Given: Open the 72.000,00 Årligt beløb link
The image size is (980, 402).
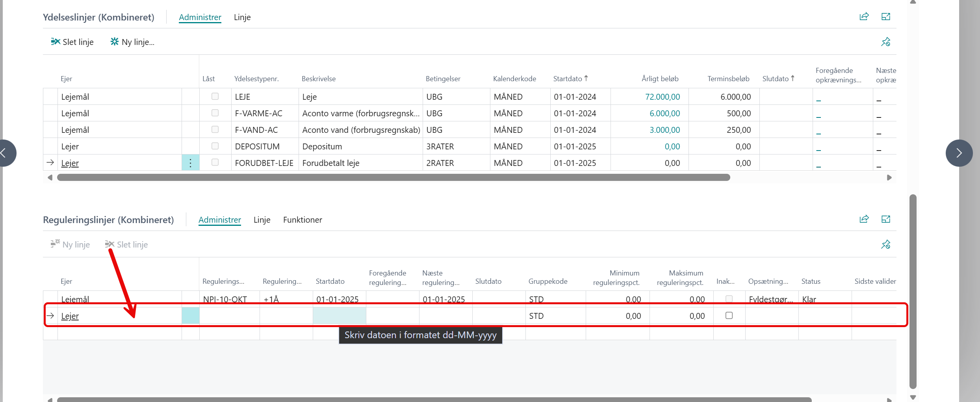Looking at the screenshot, I should coord(662,97).
